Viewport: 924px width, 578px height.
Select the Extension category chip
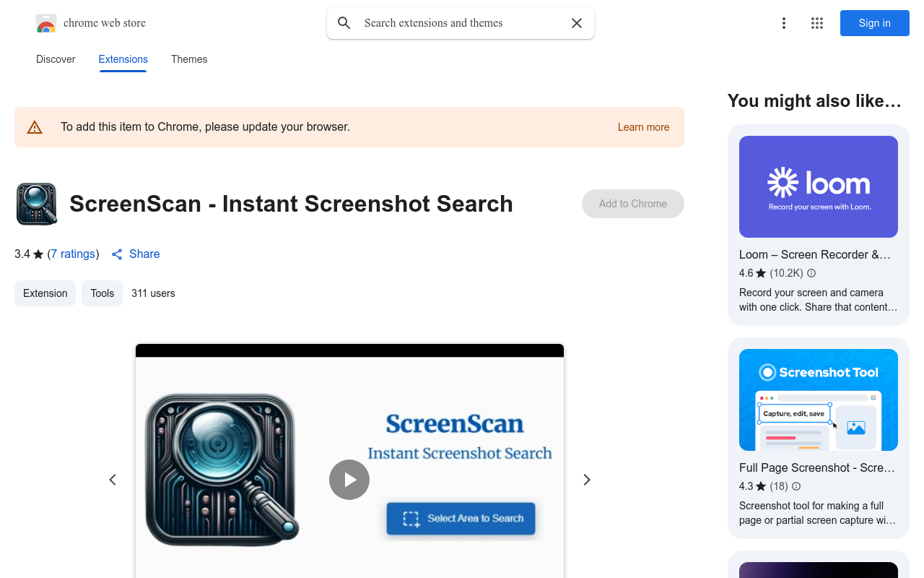(45, 293)
